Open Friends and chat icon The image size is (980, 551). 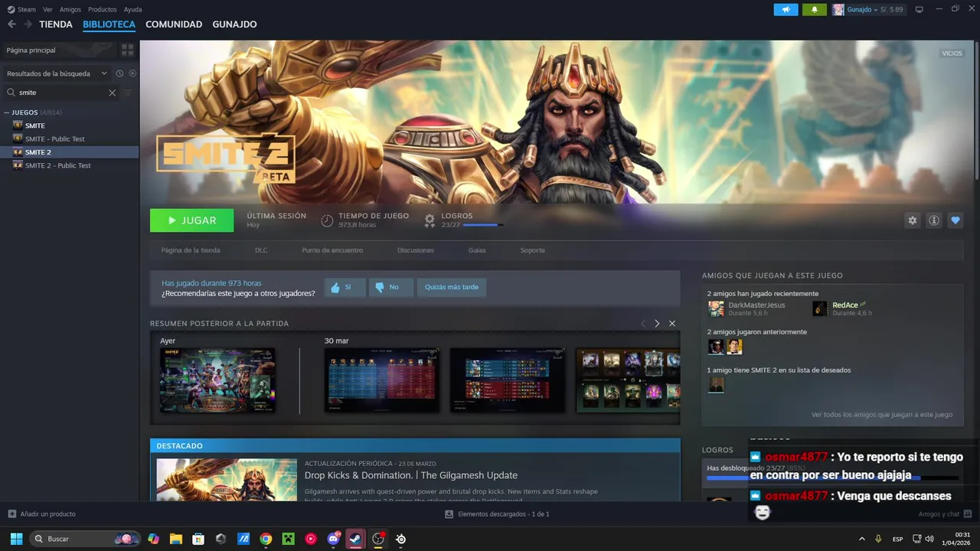968,514
